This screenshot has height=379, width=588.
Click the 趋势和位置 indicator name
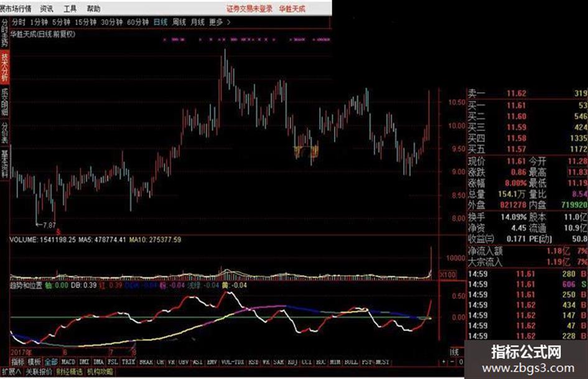click(x=26, y=285)
